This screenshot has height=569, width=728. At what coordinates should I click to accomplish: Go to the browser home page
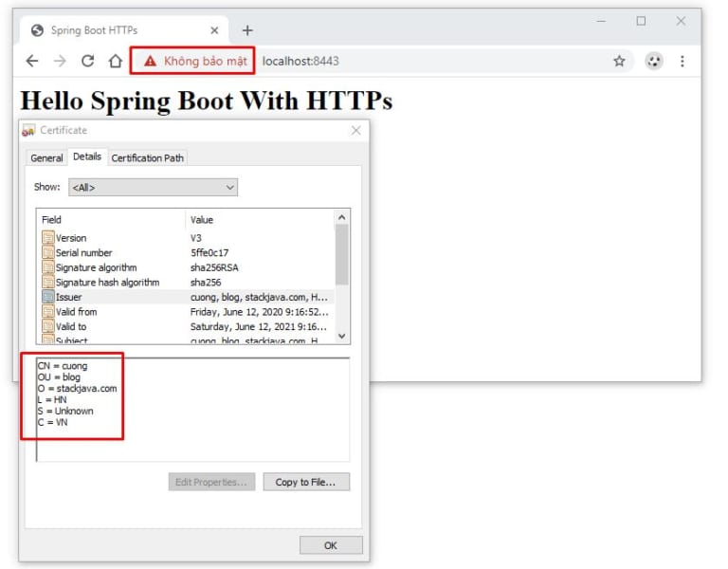[x=115, y=61]
